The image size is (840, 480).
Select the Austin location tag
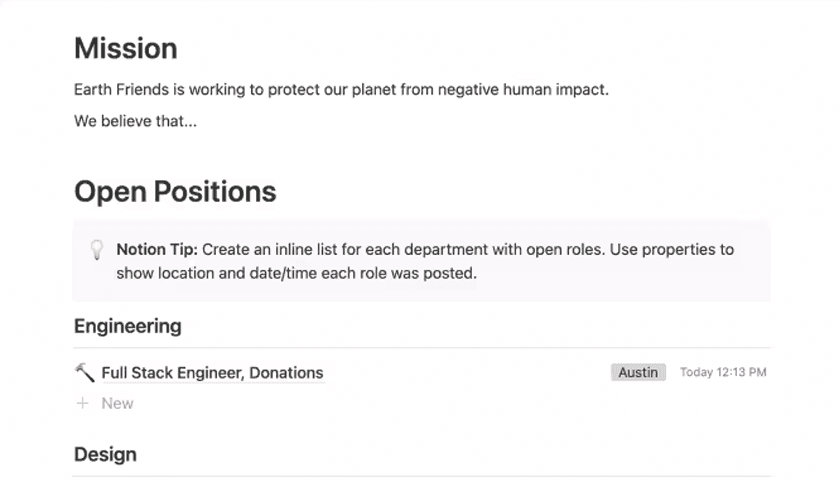coord(638,373)
